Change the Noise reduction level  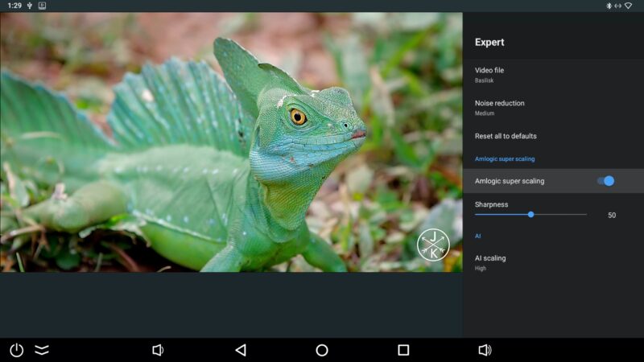553,108
